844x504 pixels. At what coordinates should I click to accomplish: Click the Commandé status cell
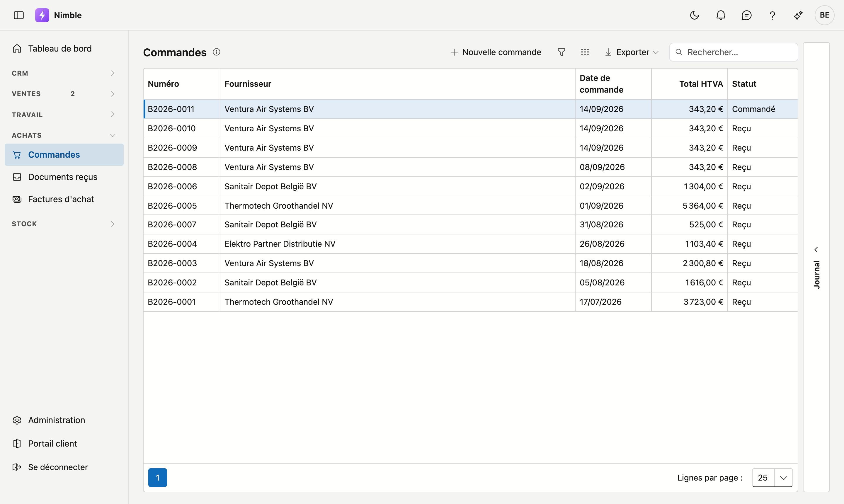coord(763,109)
